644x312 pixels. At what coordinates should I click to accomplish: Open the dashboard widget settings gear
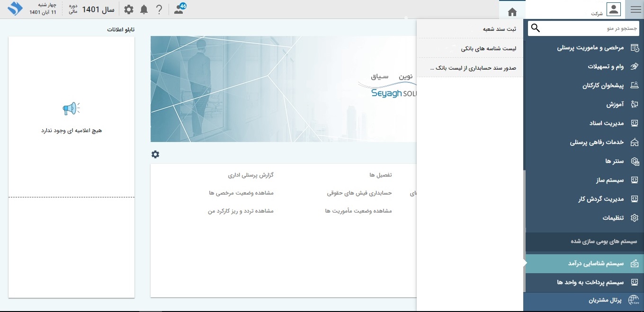click(x=155, y=154)
